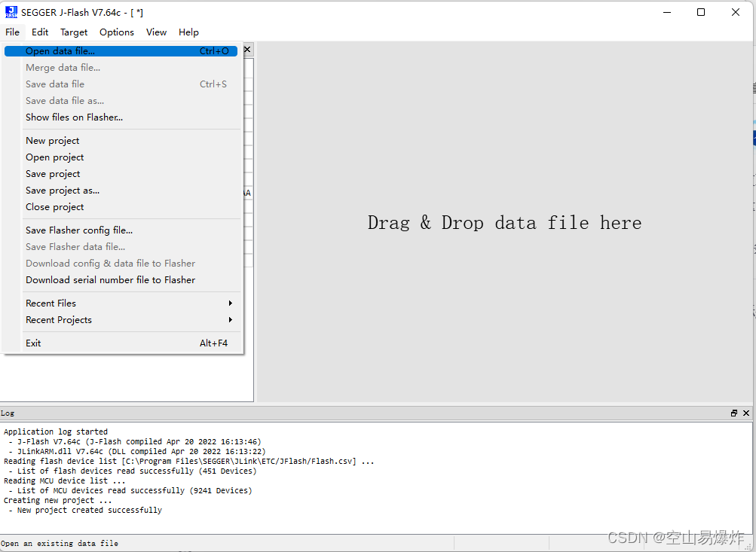Close the J-Flash window
The height and width of the screenshot is (552, 756).
(x=735, y=12)
